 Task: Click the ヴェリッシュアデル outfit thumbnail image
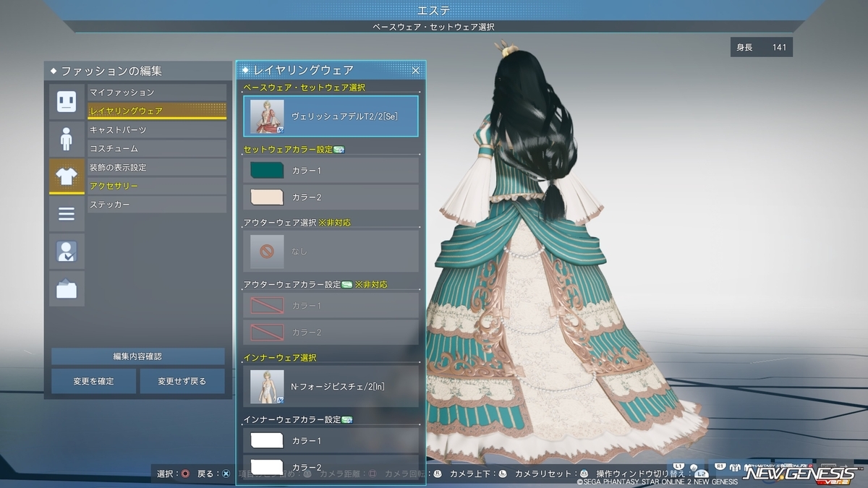(x=266, y=116)
